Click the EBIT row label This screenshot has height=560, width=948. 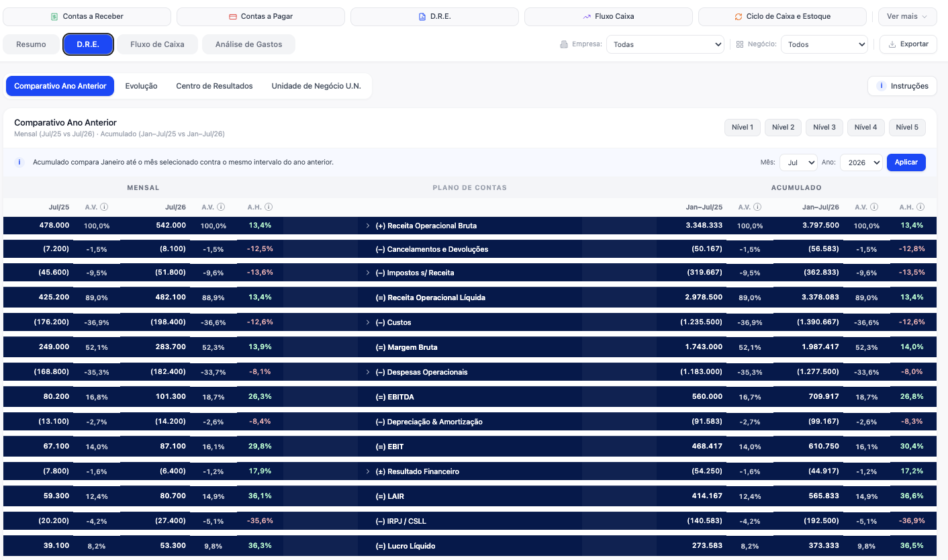pos(389,447)
